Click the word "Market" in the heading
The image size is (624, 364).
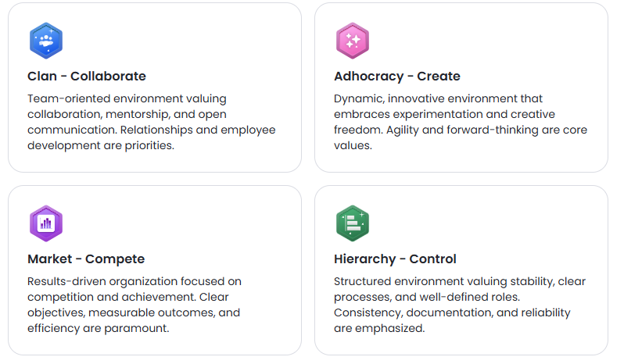(x=50, y=259)
